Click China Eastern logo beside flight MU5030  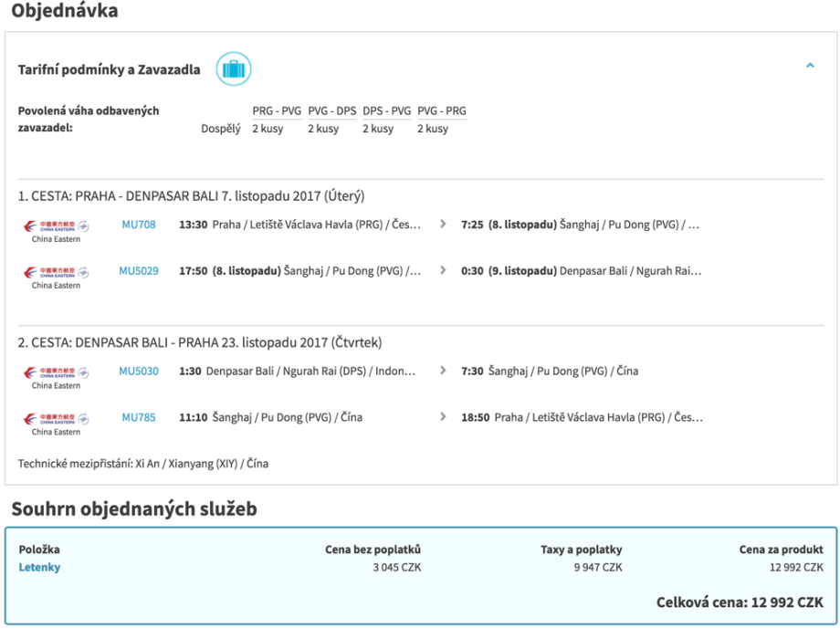(x=56, y=376)
